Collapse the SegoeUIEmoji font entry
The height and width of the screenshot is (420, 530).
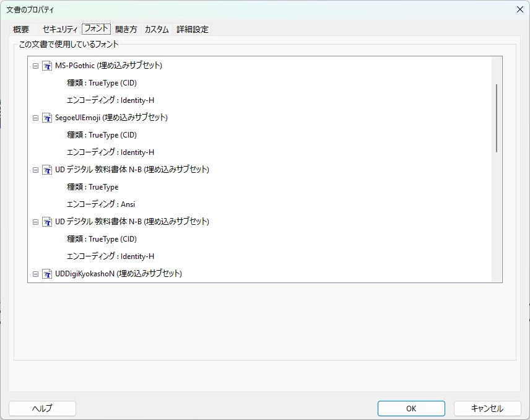pyautogui.click(x=35, y=118)
